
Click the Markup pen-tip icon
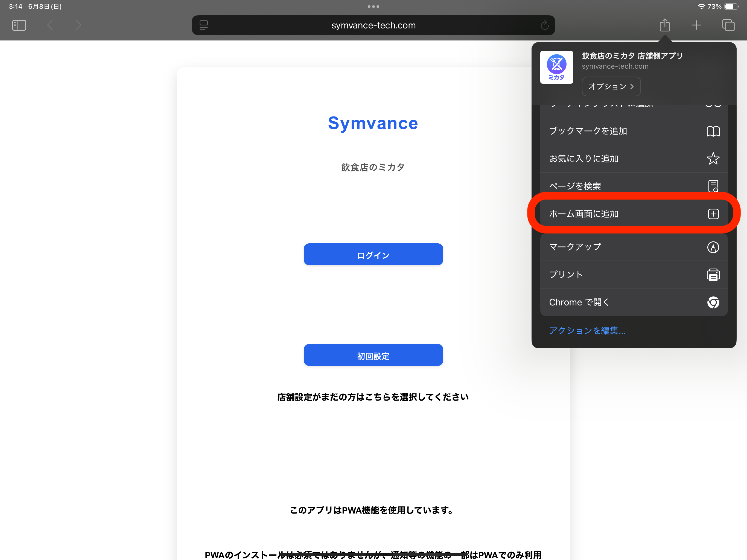point(713,247)
